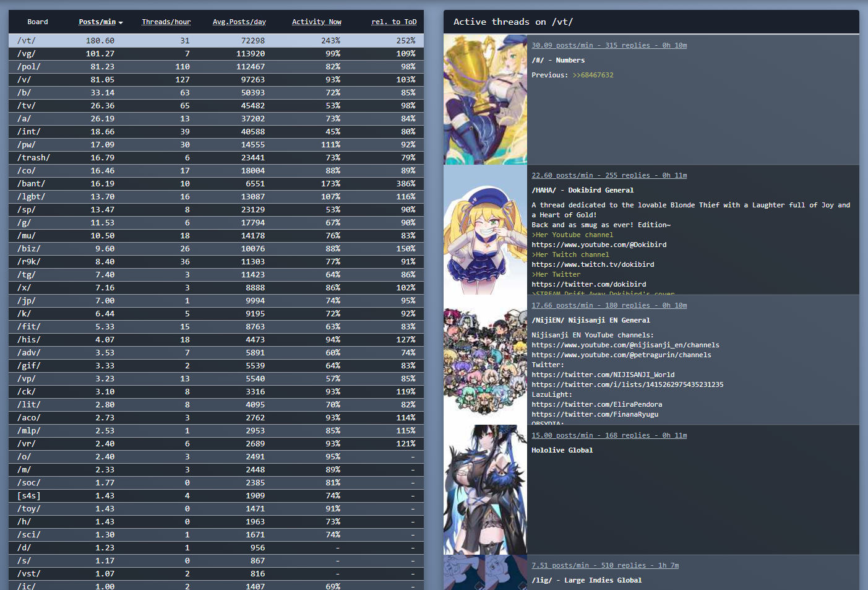
Task: Open the Hololive Global thread thumbnail
Action: point(485,490)
